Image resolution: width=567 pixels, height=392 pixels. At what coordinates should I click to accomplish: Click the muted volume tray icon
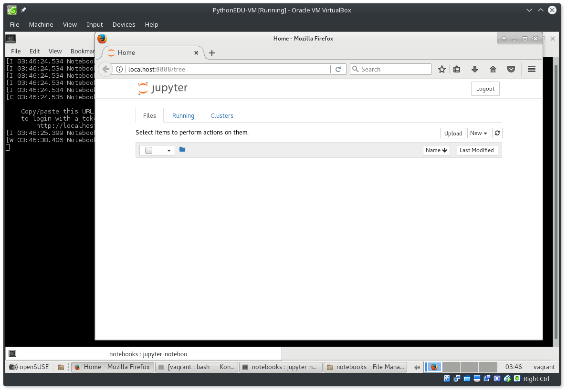point(417,367)
